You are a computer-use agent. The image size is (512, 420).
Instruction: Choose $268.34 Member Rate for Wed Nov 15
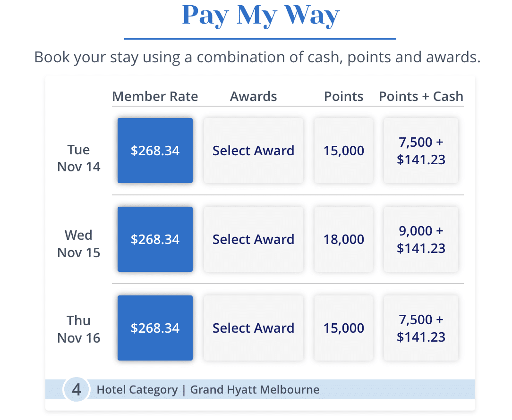coord(155,239)
